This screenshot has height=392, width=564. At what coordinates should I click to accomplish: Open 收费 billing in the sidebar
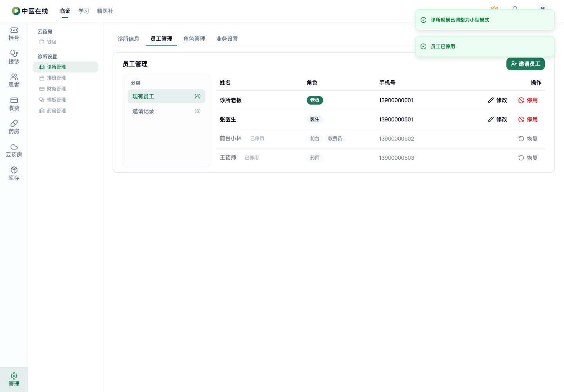(14, 104)
